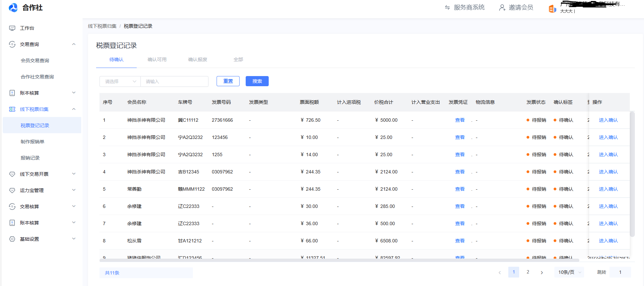Expand the 交易核算 menu chevron
The image size is (644, 286).
(74, 206)
